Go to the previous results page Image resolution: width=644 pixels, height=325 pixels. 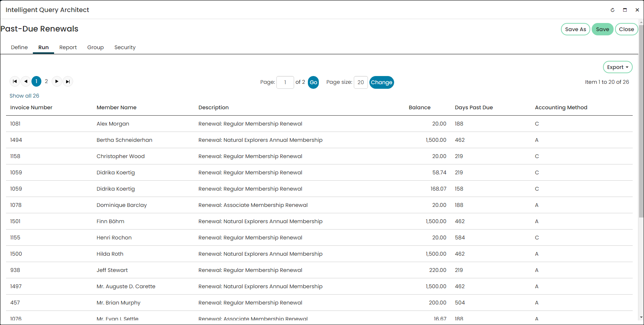coord(26,81)
